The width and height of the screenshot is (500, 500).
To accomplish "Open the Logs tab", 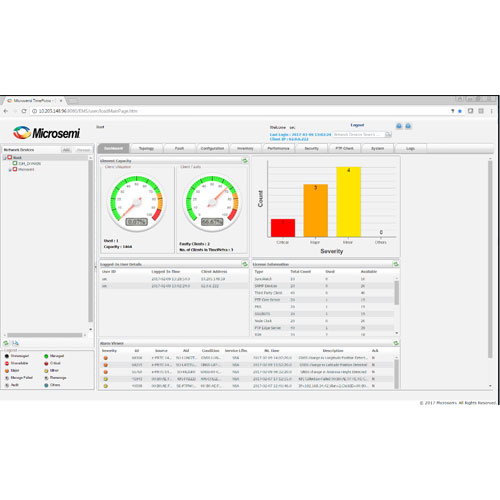I will [x=410, y=148].
